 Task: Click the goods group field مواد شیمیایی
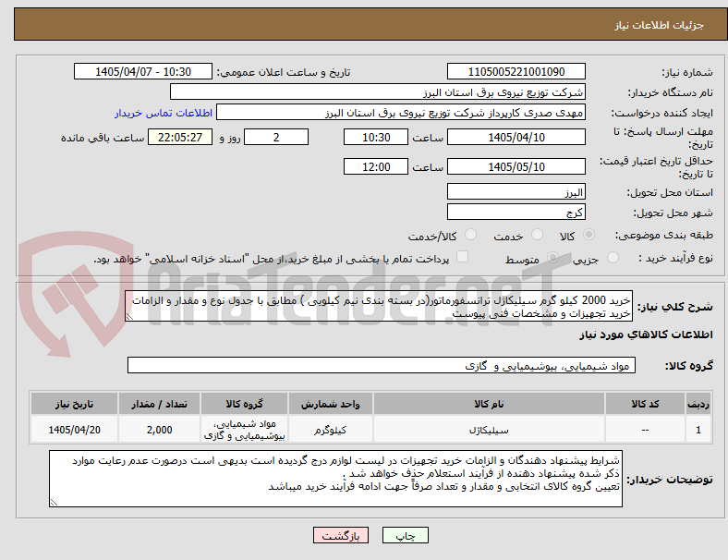click(x=382, y=365)
